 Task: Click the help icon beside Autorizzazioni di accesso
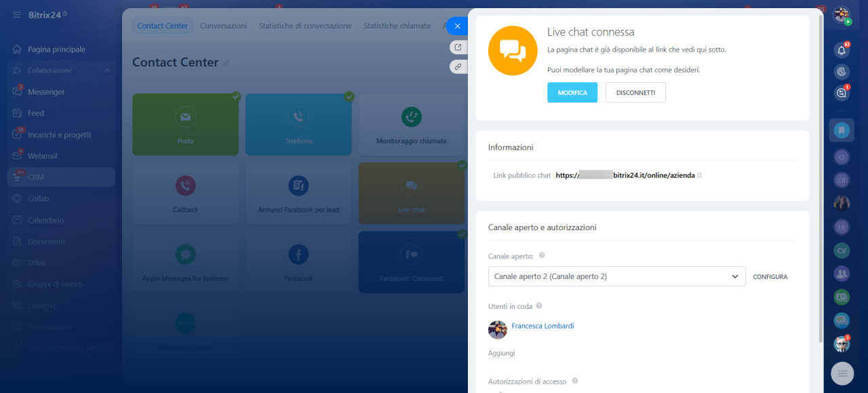coord(575,381)
